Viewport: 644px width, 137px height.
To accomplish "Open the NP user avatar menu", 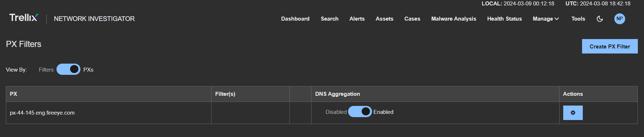I will pos(620,19).
